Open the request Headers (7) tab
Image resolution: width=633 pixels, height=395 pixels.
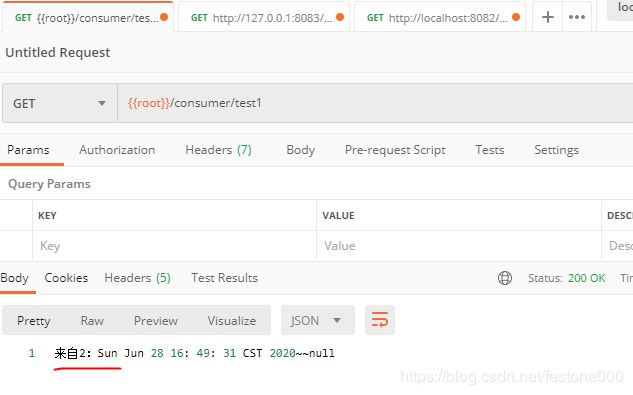coord(218,150)
